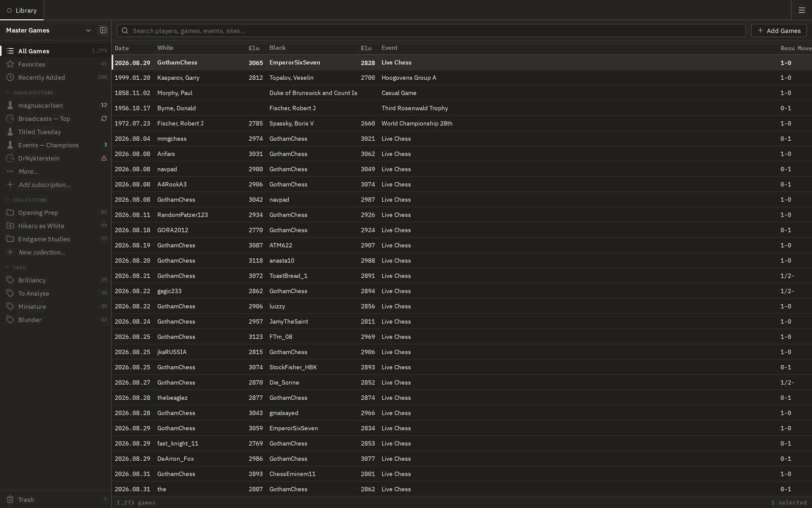Click the Blunder tag icon
Screen dimensions: 812x508
click(x=10, y=320)
